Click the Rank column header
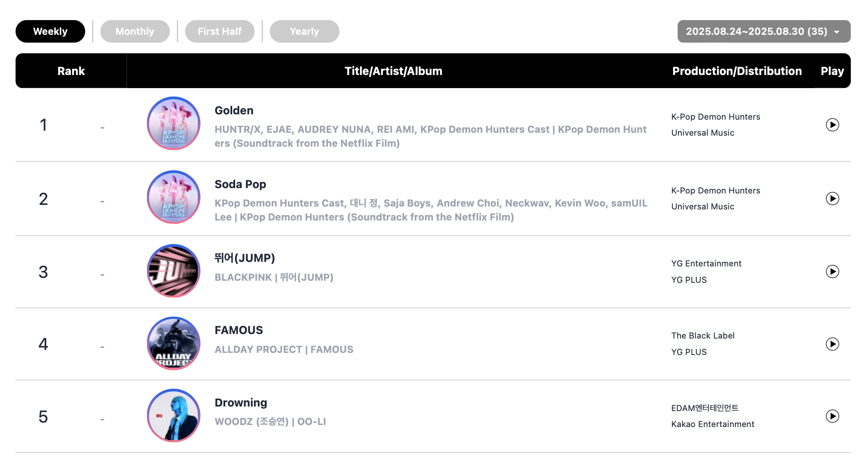 pos(71,71)
